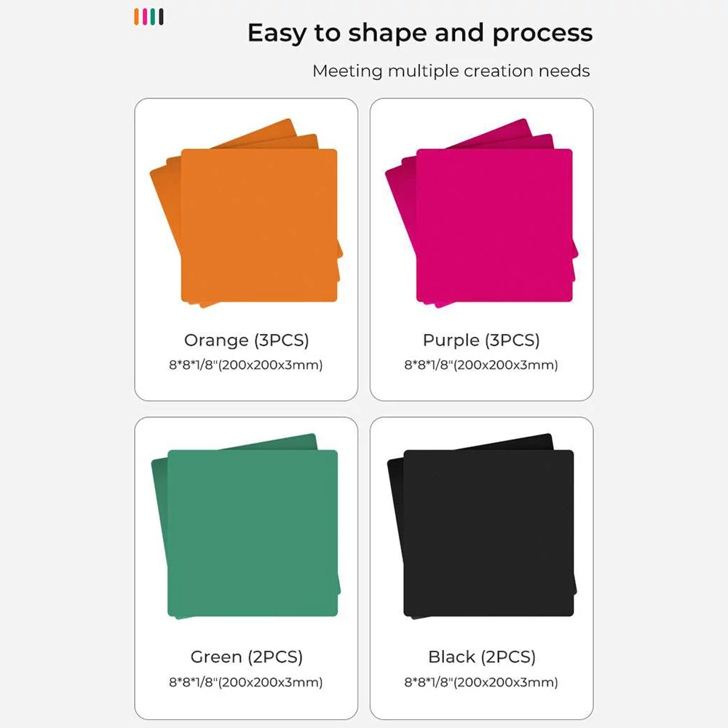The image size is (728, 728).
Task: Click the Easy to shape and process heading
Action: coord(420,33)
